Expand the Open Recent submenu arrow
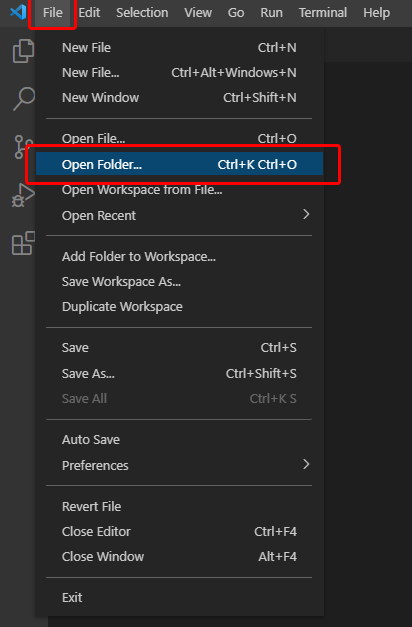The height and width of the screenshot is (627, 412). pos(306,214)
